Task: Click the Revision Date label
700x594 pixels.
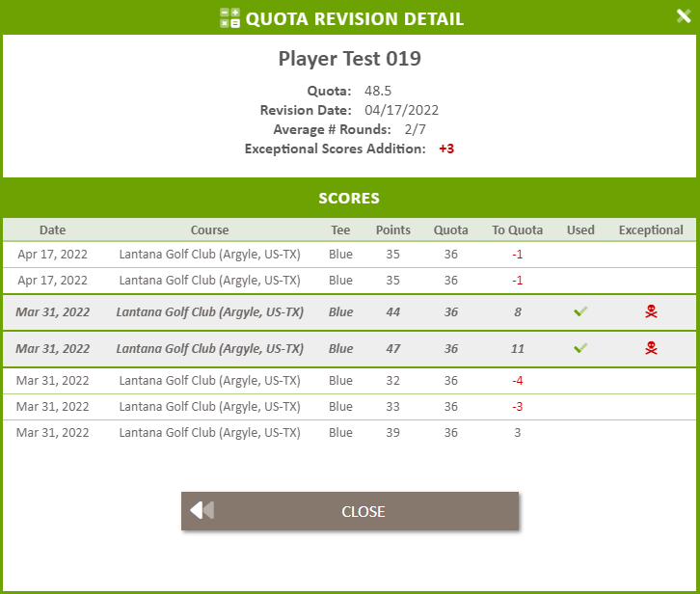Action: click(x=306, y=110)
